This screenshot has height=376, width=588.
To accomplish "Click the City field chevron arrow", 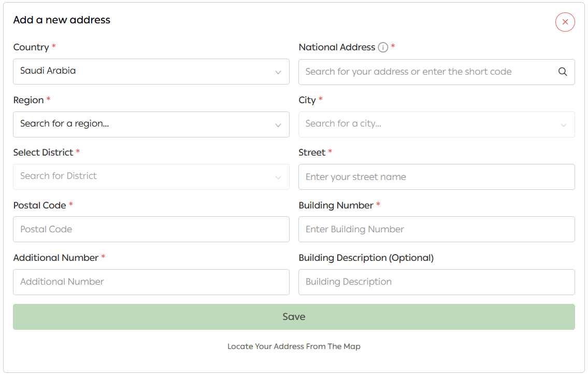I will coord(564,126).
